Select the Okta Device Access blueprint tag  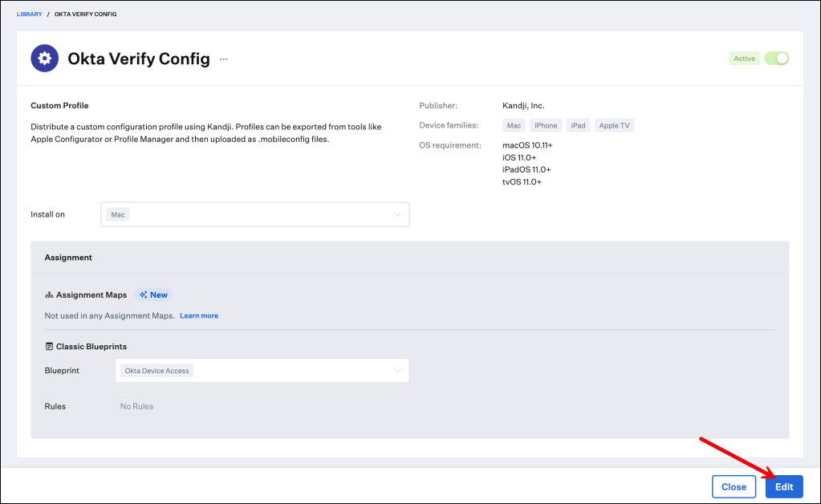click(x=156, y=371)
